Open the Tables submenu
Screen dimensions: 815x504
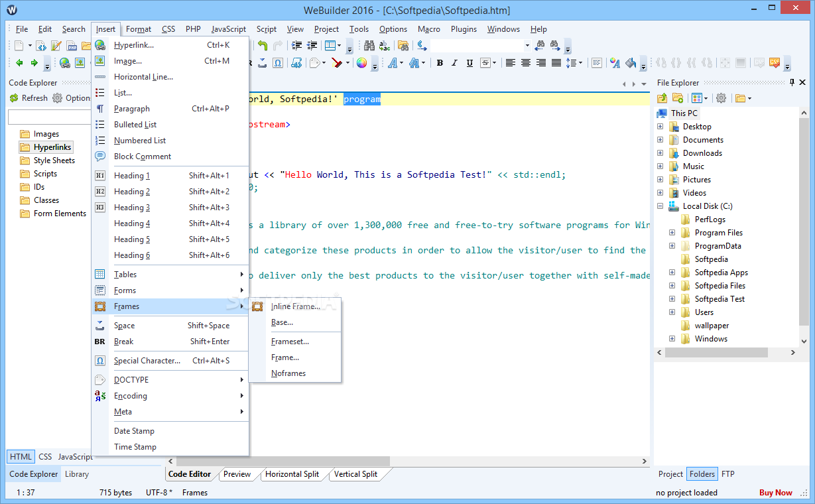coord(170,275)
